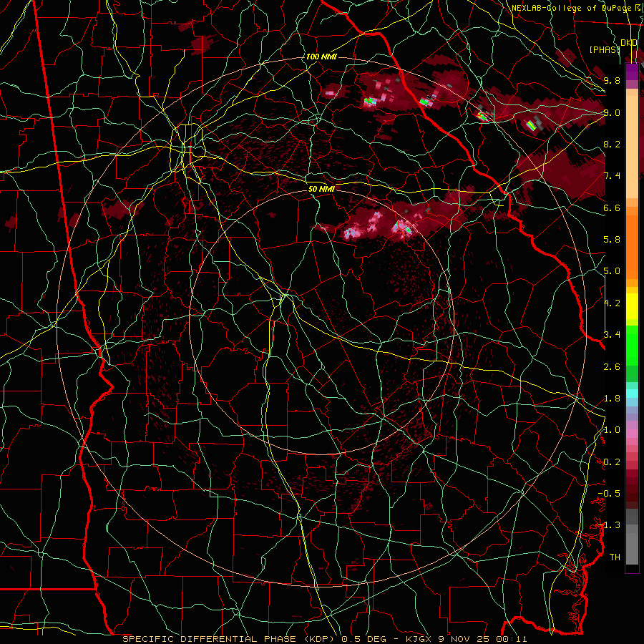Image resolution: width=644 pixels, height=644 pixels.
Task: Select the 5.0 value on color scale
Action: coord(612,271)
